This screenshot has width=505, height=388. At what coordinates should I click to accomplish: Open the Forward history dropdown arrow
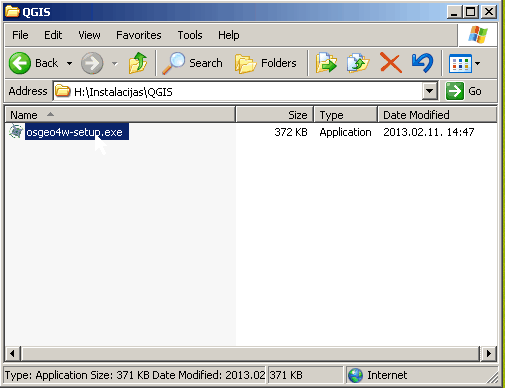tap(115, 63)
